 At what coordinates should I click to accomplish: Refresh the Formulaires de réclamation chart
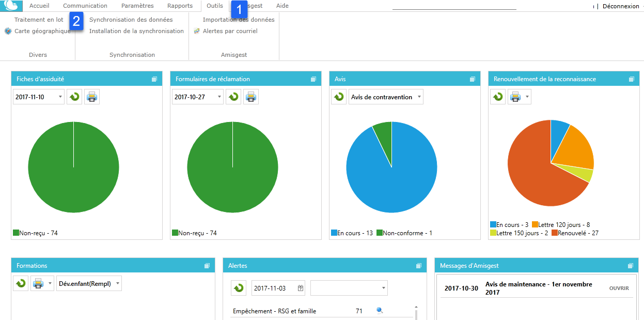pyautogui.click(x=233, y=97)
